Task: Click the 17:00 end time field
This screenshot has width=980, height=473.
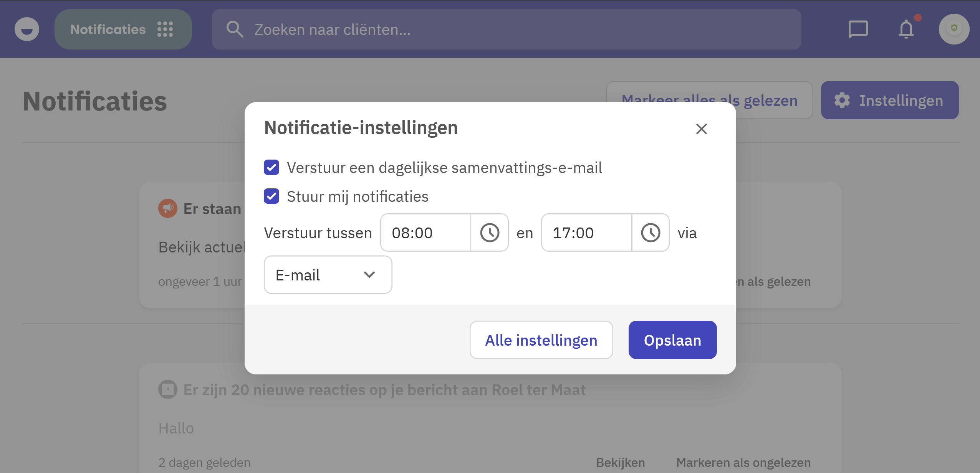Action: pos(586,232)
